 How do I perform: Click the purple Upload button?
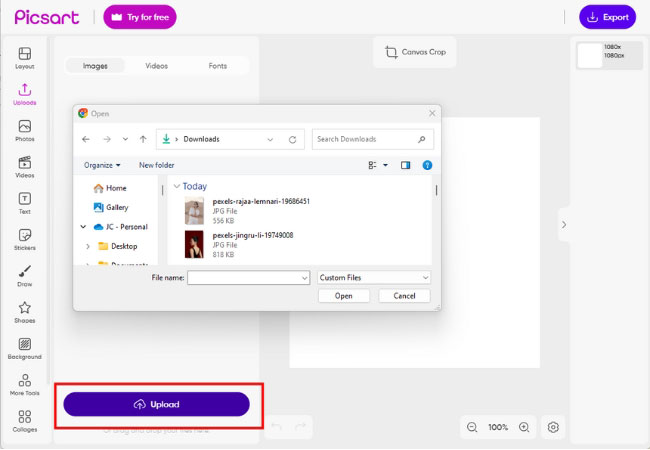[156, 404]
